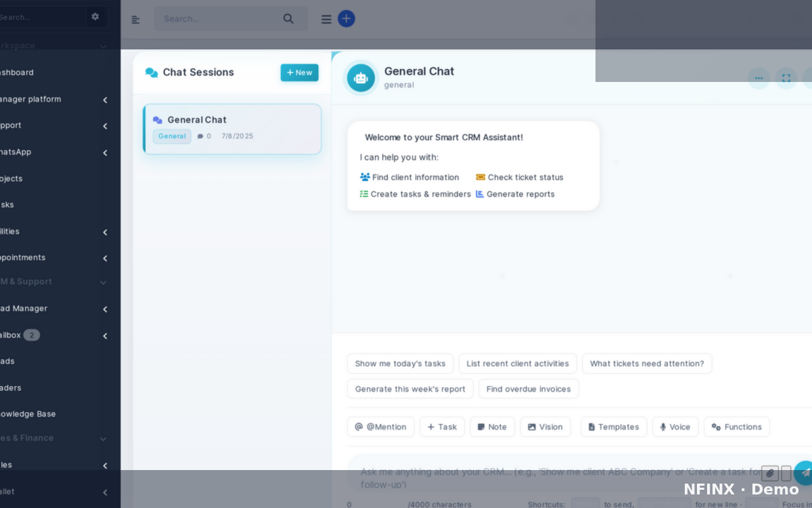Click the robot avatar in chat header
Screen dimensions: 812x508
361,78
